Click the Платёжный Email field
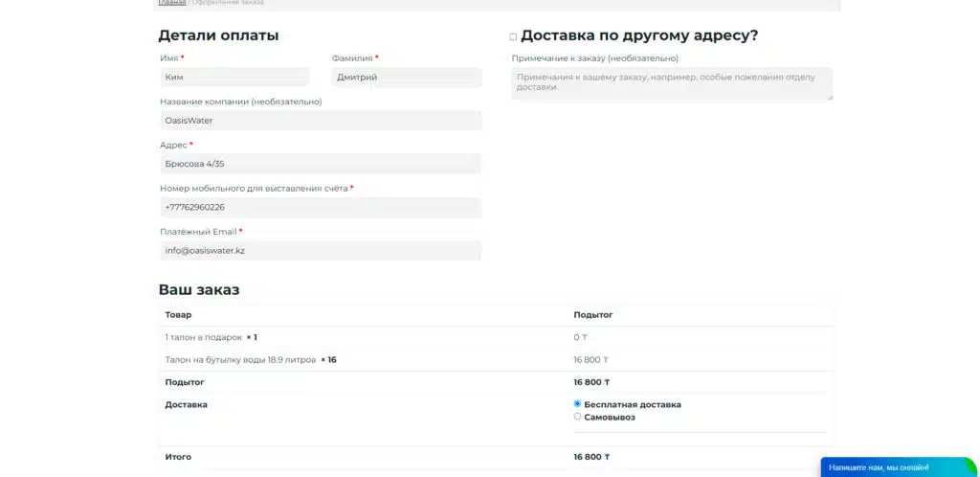The image size is (980, 477). point(321,251)
